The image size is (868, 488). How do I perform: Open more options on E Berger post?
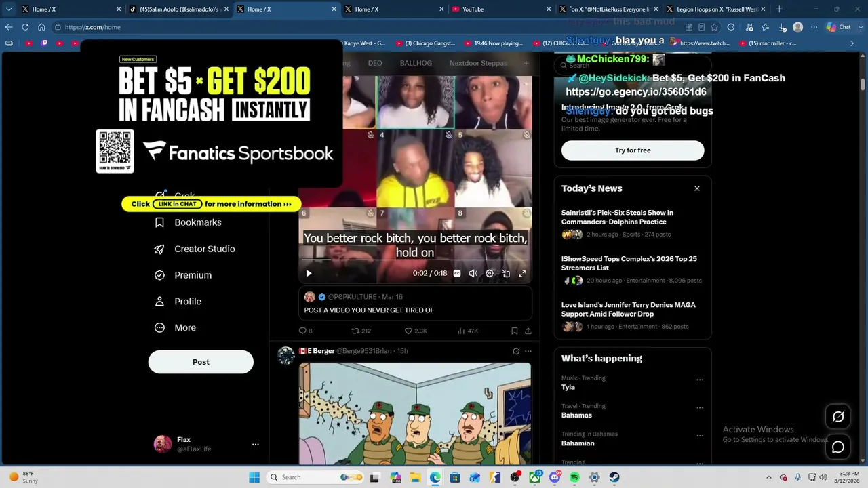coord(528,351)
